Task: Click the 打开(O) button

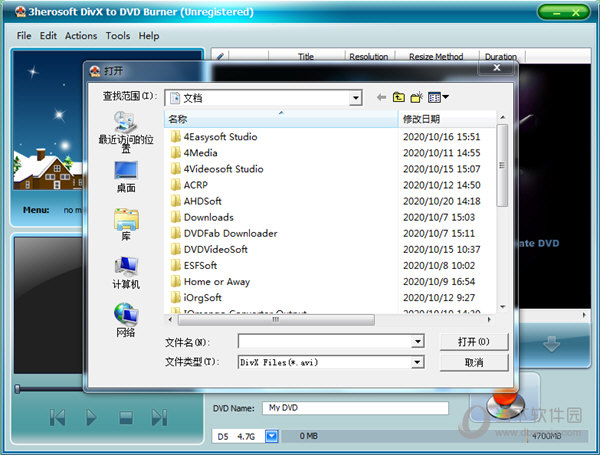Action: 474,341
